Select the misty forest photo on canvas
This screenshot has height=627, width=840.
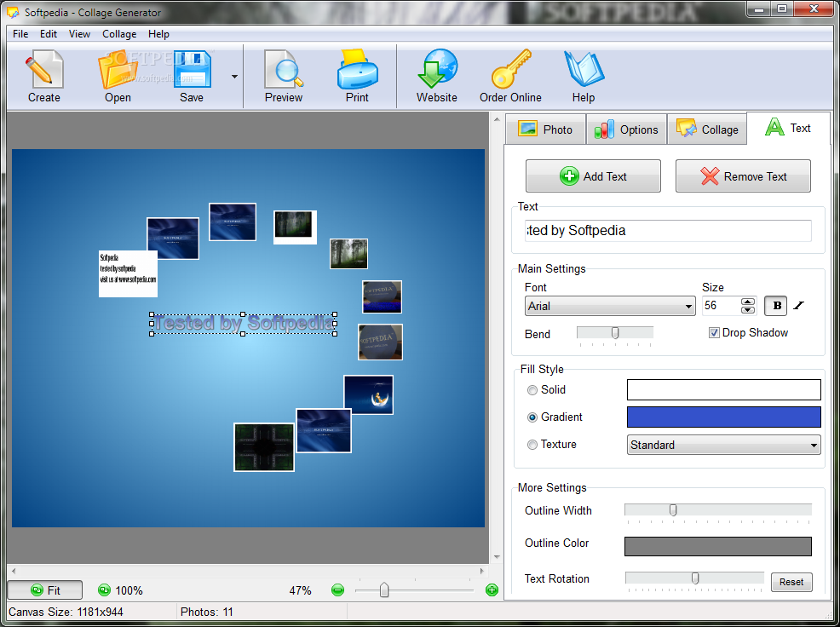click(348, 254)
